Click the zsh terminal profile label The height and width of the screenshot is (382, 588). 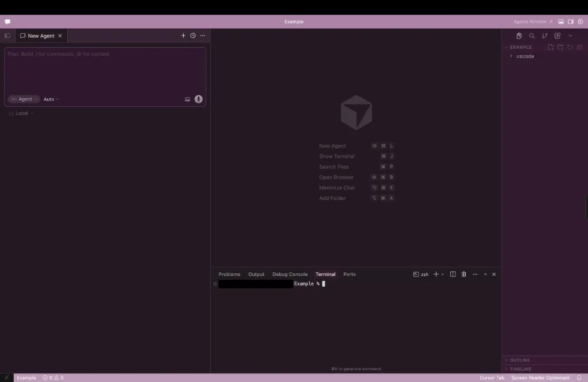coord(421,275)
